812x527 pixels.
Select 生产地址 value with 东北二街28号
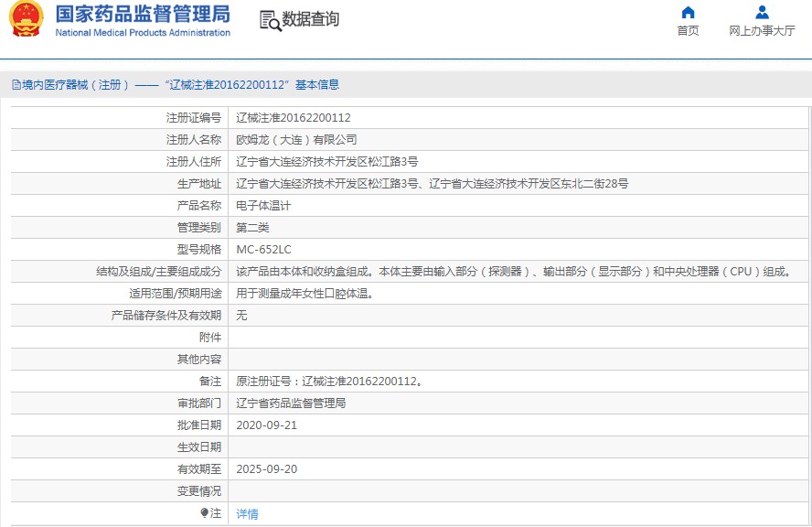pos(432,183)
